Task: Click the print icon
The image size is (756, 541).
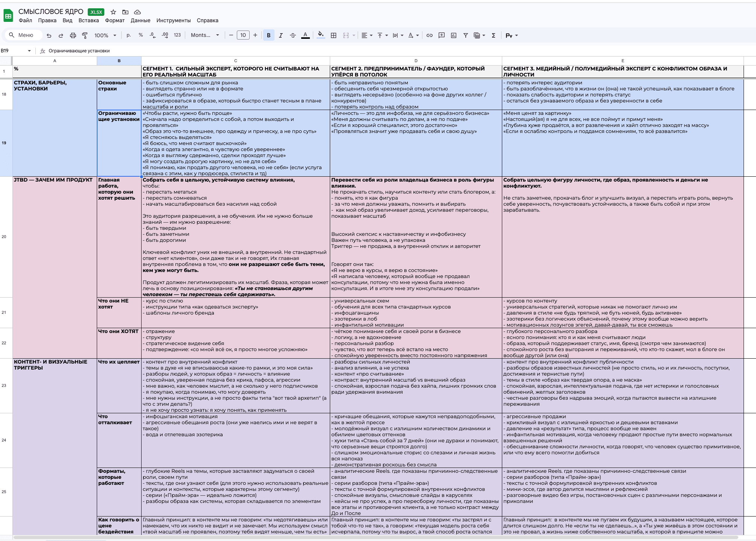Action: point(73,35)
